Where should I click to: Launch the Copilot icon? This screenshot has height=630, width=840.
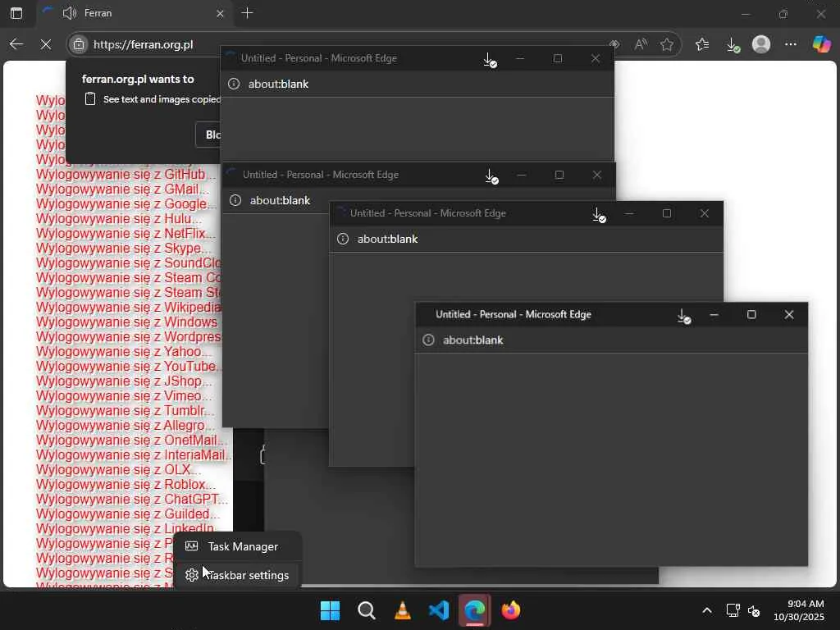point(821,44)
